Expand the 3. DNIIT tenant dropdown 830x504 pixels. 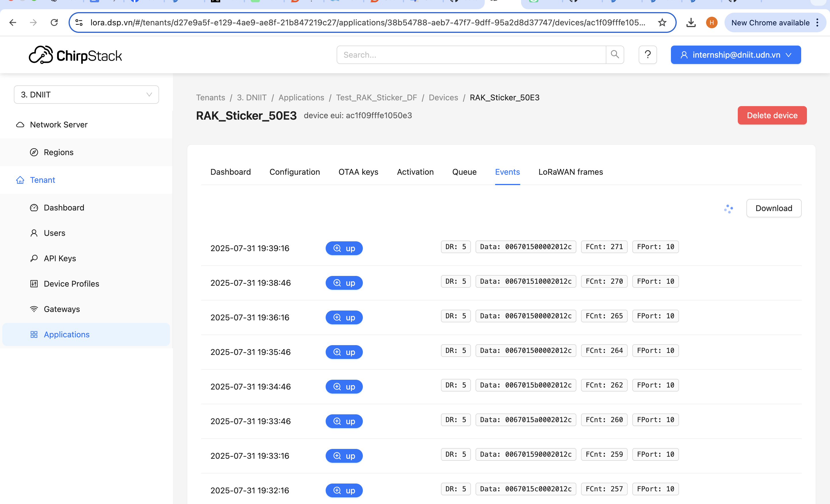[x=86, y=95]
